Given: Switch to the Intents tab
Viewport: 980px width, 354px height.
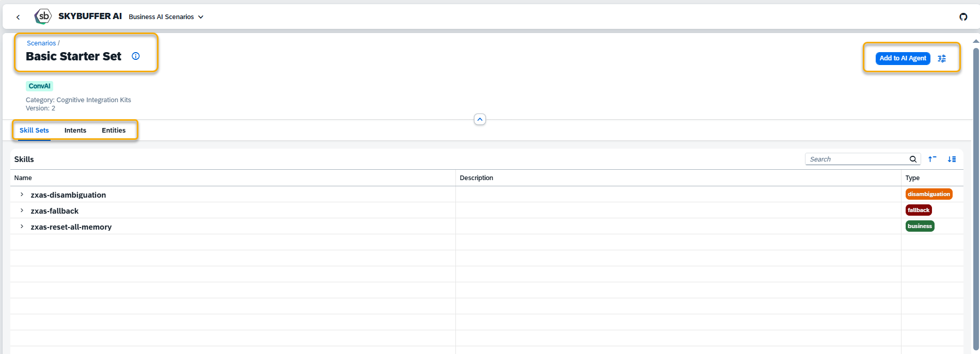Looking at the screenshot, I should pyautogui.click(x=75, y=131).
